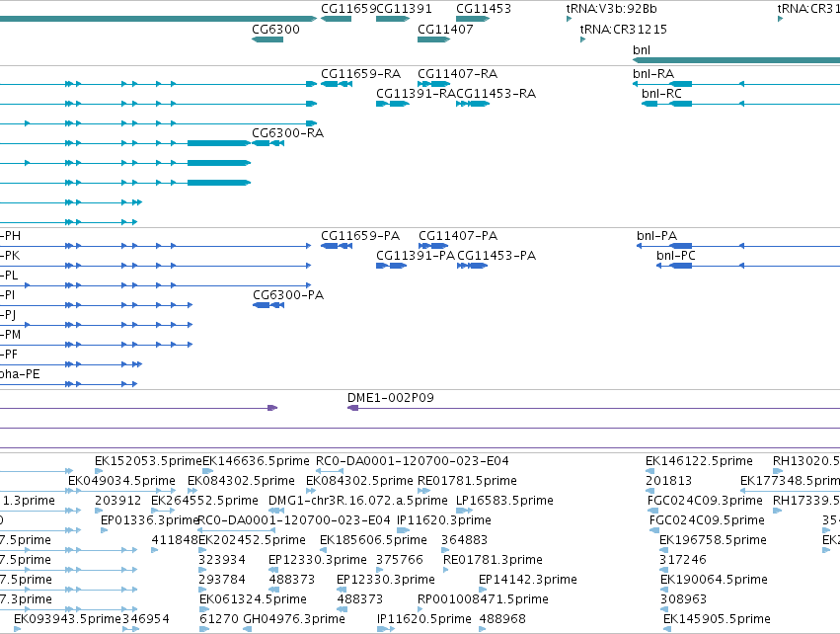Click the bnl-PA protein label
The width and height of the screenshot is (840, 634).
click(656, 236)
